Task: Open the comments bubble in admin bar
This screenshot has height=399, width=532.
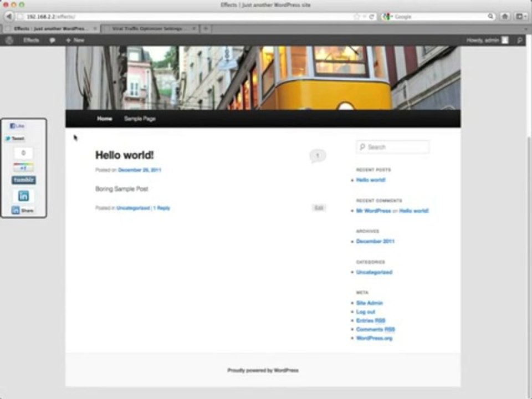Action: [x=52, y=40]
